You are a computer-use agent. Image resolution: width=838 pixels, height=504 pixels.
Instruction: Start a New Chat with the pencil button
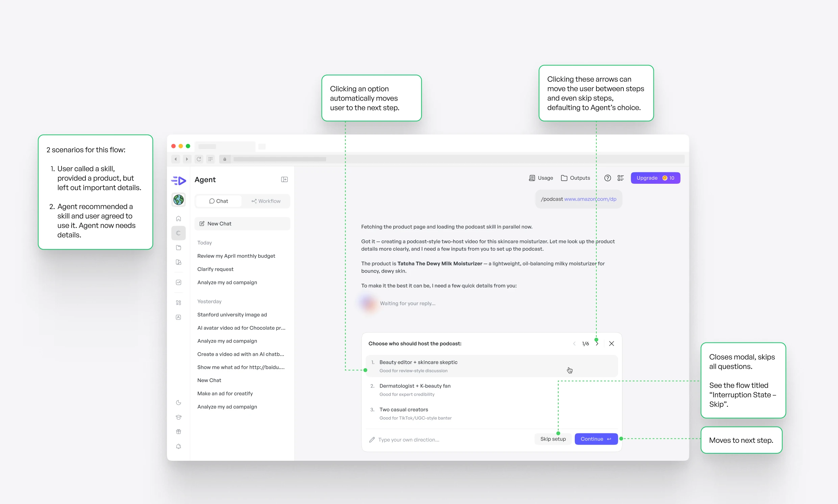[242, 224]
